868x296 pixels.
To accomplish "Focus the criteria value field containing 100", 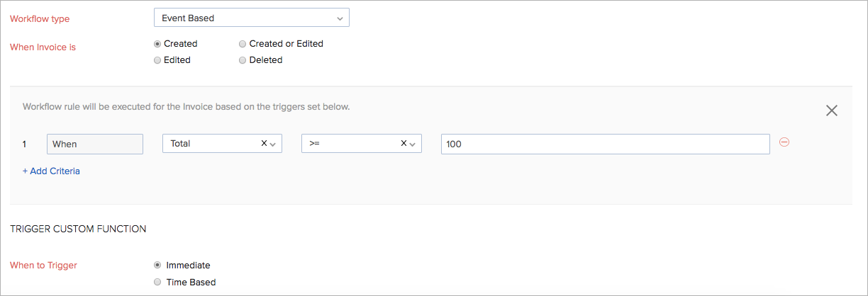I will pos(605,144).
